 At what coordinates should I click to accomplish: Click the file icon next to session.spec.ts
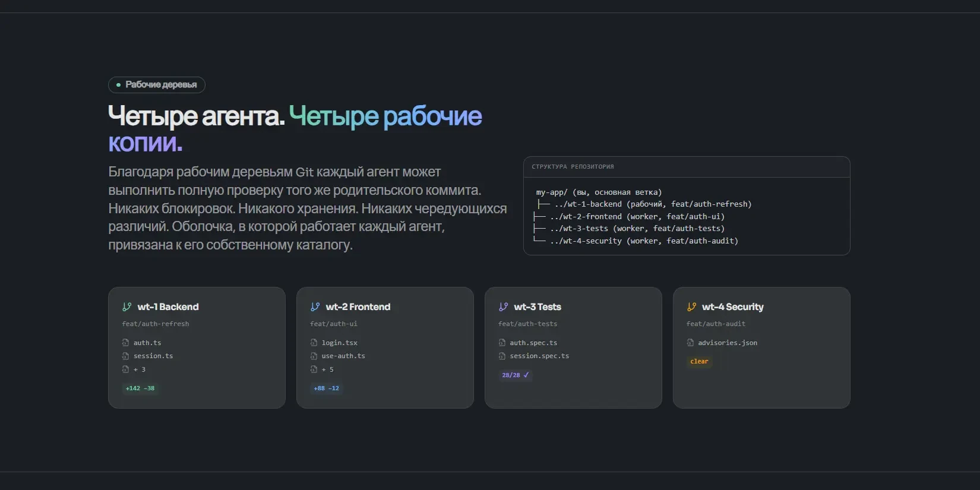[x=502, y=356]
